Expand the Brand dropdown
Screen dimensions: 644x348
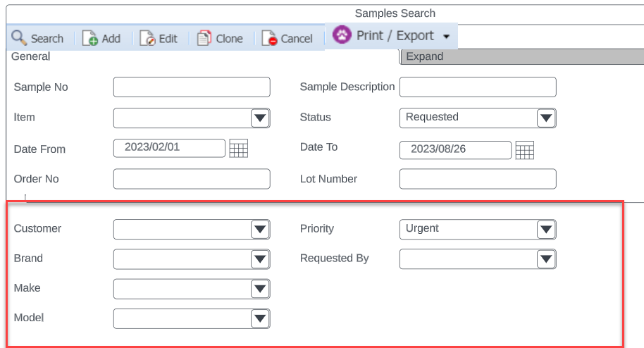[x=260, y=259]
